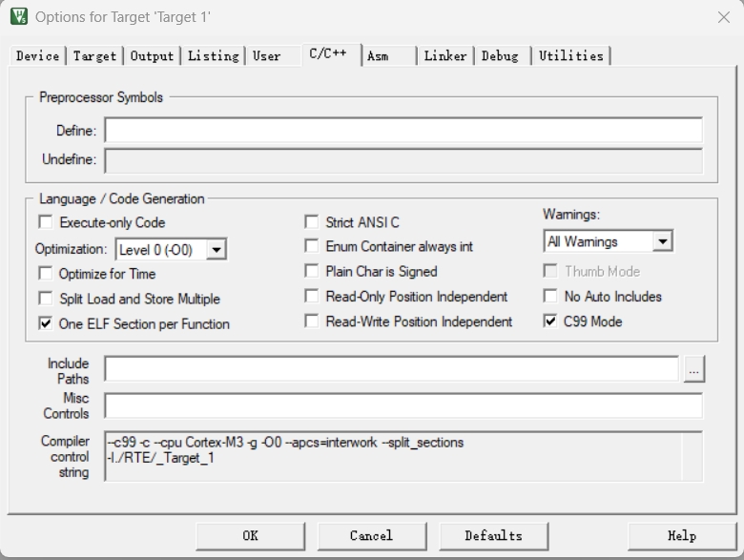Open the Output tab
The image size is (744, 560).
pos(152,56)
